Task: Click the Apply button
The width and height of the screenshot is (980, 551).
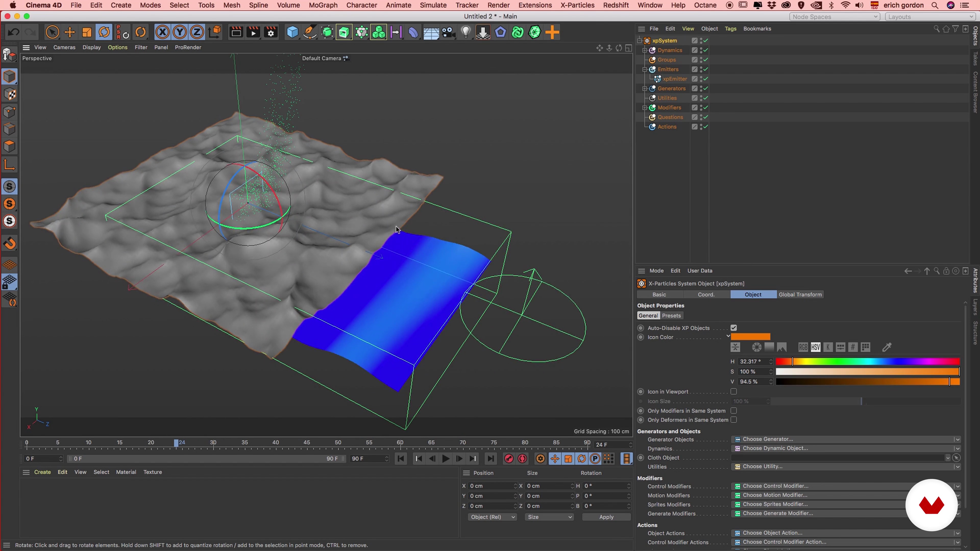Action: pos(606,517)
